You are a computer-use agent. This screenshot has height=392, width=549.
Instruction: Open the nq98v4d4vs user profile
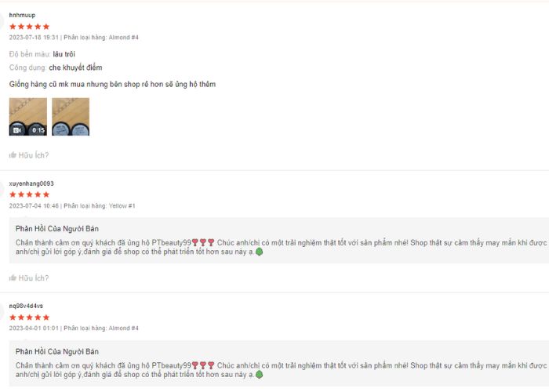pyautogui.click(x=26, y=306)
